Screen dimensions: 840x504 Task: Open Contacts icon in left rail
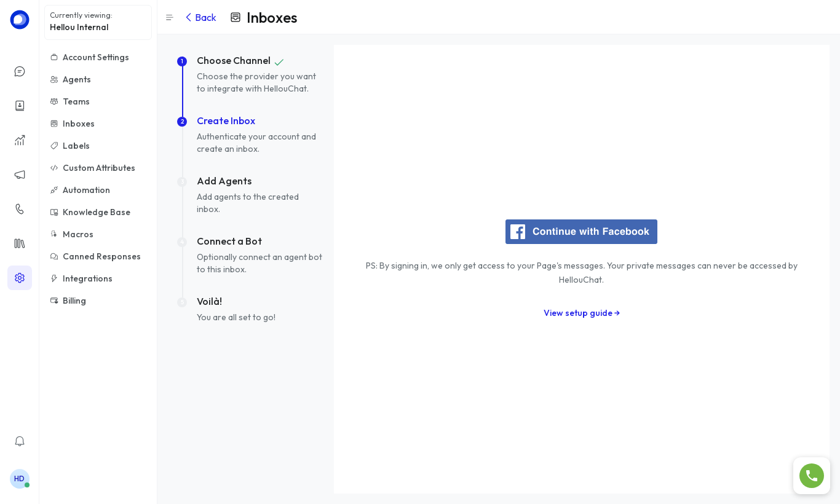(20, 106)
